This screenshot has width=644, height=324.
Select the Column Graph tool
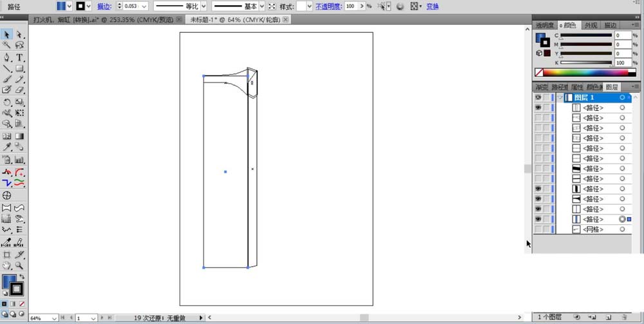pos(19,159)
